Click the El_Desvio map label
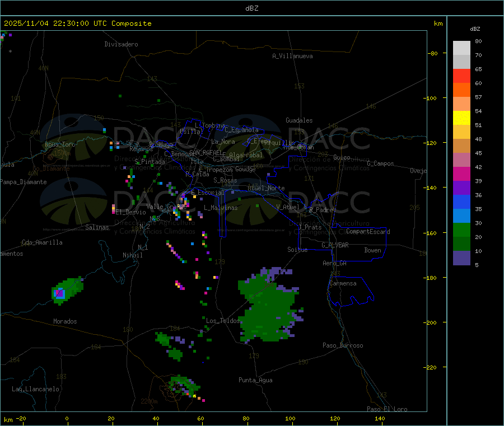 click(131, 212)
